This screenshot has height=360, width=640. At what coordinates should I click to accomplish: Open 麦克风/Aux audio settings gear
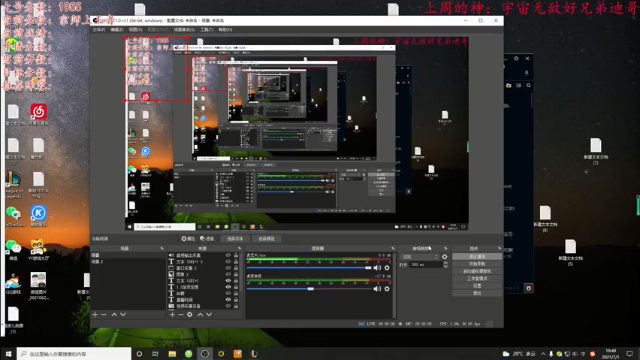coord(387,268)
